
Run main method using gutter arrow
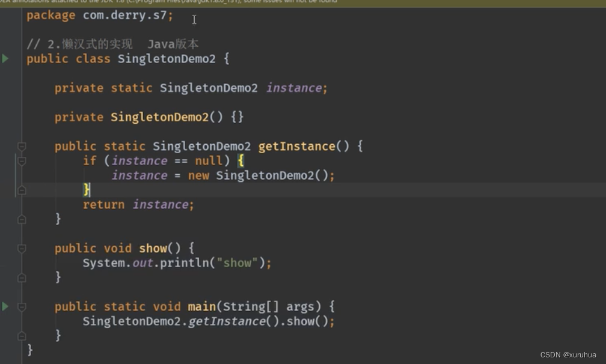[5, 306]
